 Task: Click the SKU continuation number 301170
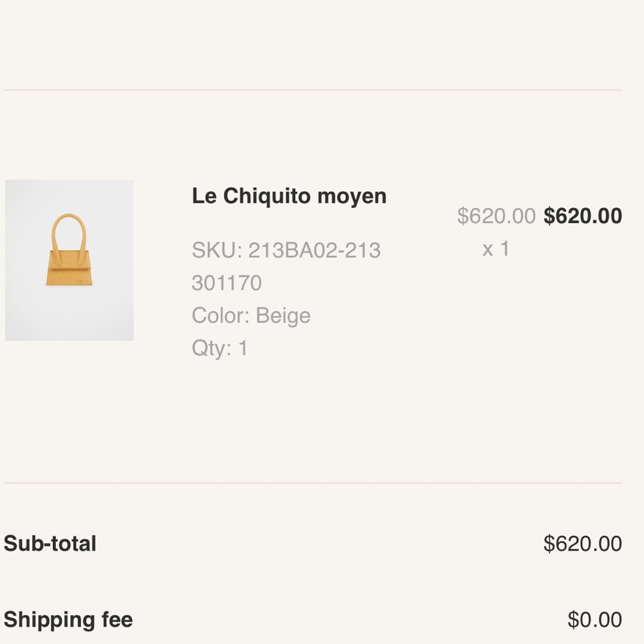[x=227, y=283]
